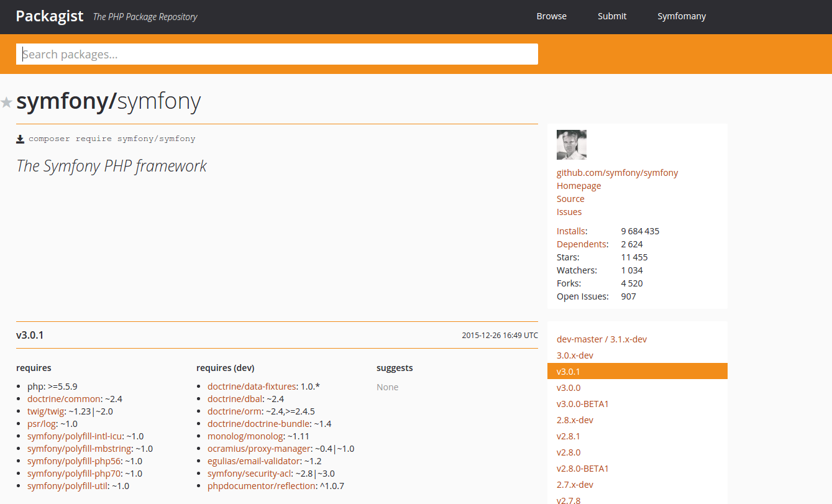832x504 pixels.
Task: Open doctrine/common requirement link
Action: [63, 399]
